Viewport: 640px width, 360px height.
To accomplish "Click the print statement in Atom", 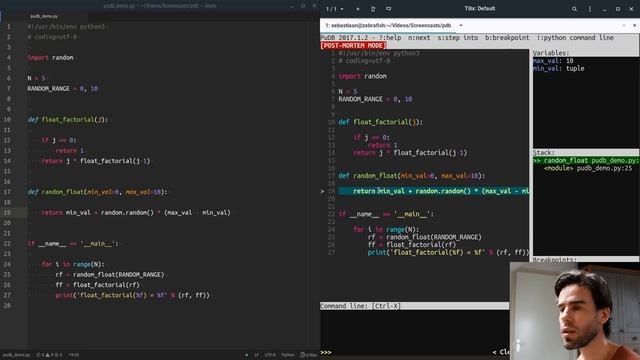I will coord(132,295).
